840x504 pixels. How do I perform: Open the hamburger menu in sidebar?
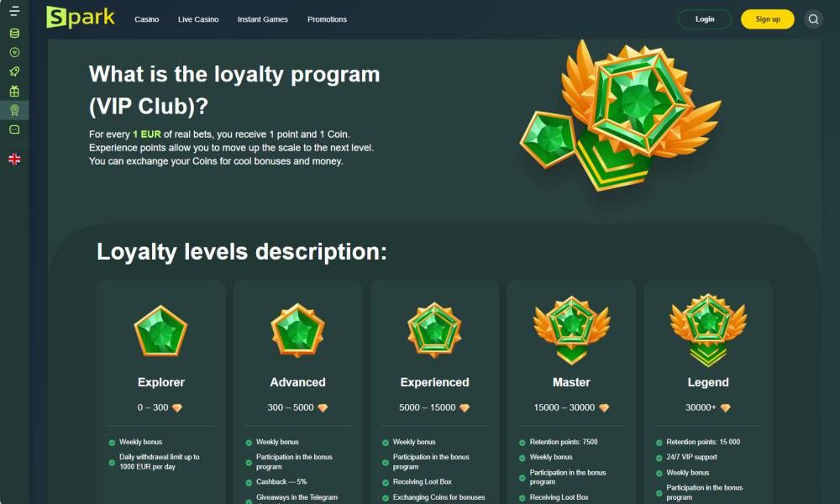click(14, 11)
